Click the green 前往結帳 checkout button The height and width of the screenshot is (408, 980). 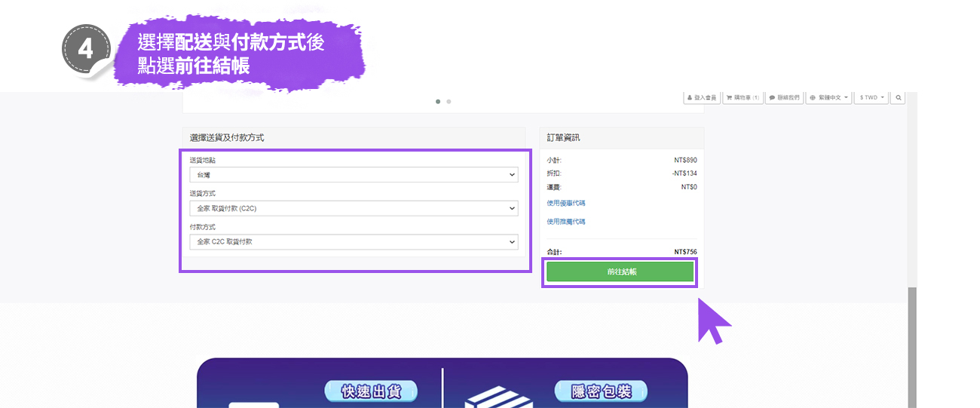(620, 272)
